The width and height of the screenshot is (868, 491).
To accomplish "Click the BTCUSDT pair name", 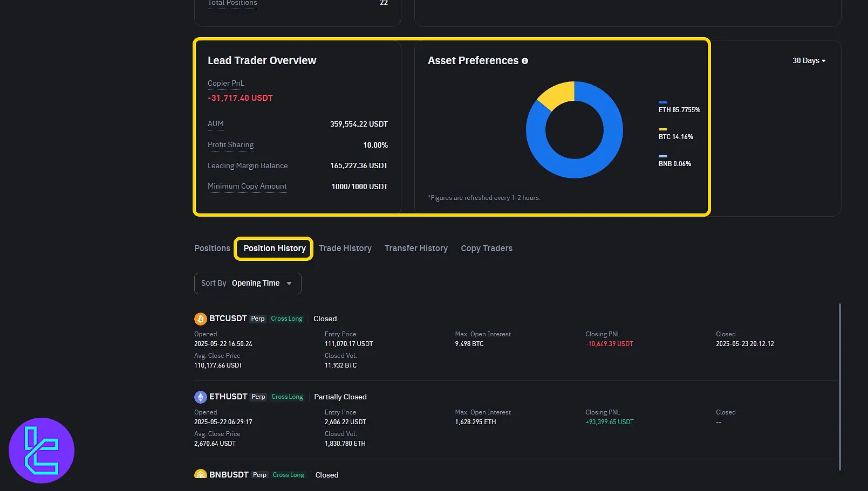I will [228, 319].
